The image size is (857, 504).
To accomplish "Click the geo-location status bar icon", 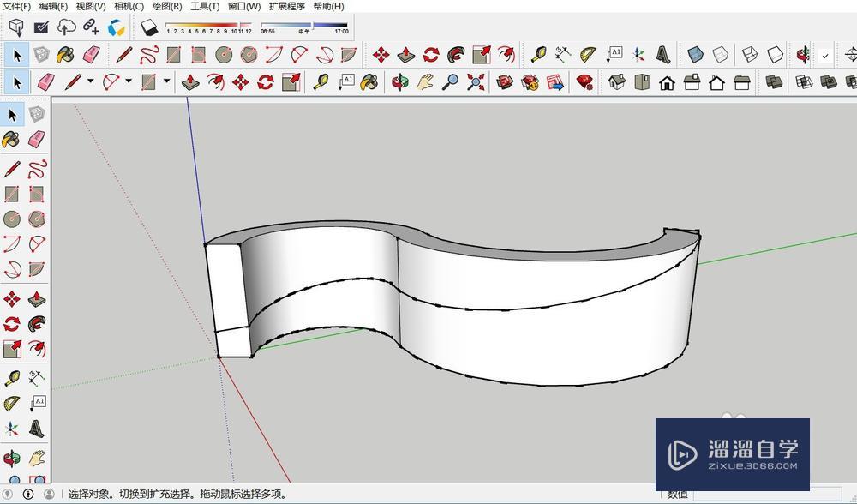I will [8, 495].
